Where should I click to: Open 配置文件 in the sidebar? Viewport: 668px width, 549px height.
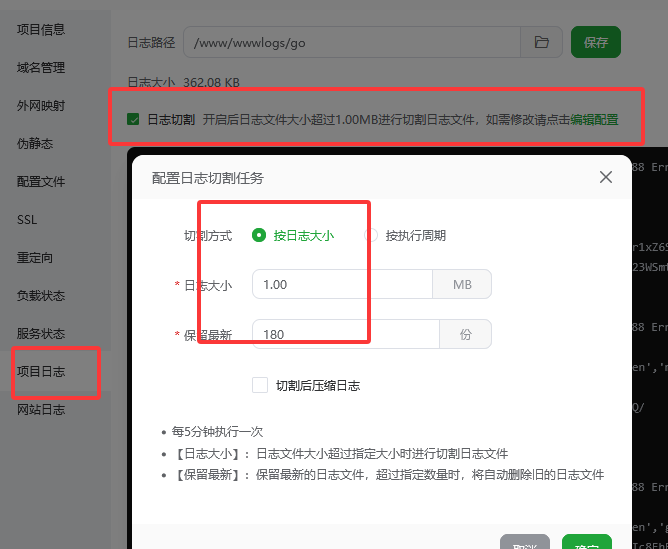(x=41, y=182)
